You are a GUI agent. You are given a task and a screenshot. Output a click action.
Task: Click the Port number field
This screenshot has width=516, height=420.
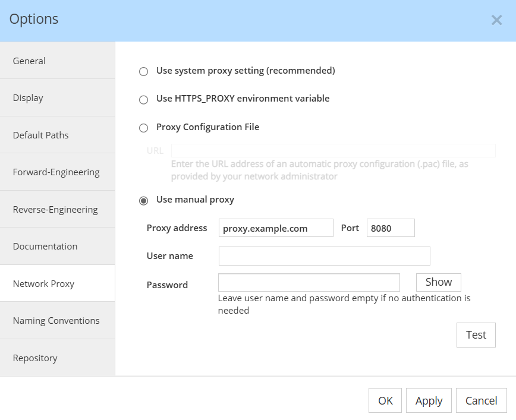coord(391,228)
